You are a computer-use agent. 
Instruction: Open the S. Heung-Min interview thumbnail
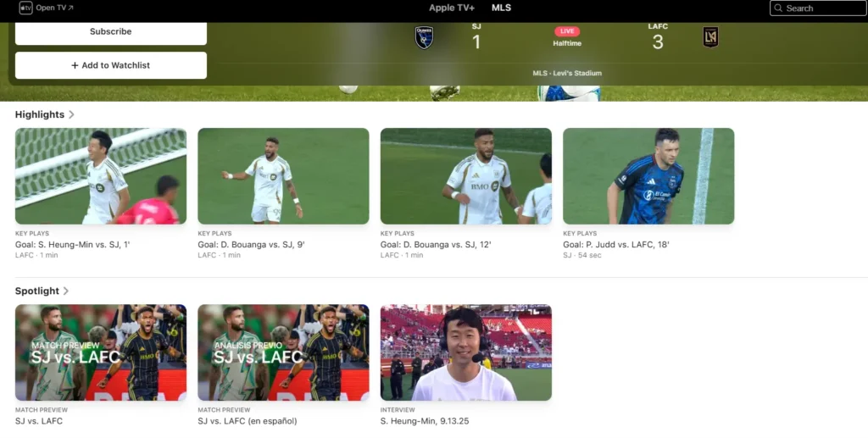466,352
